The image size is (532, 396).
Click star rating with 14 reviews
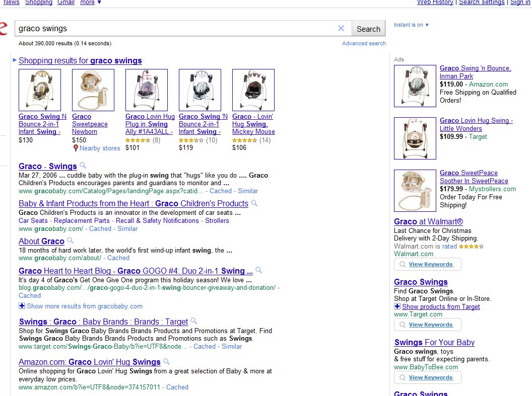[x=245, y=140]
